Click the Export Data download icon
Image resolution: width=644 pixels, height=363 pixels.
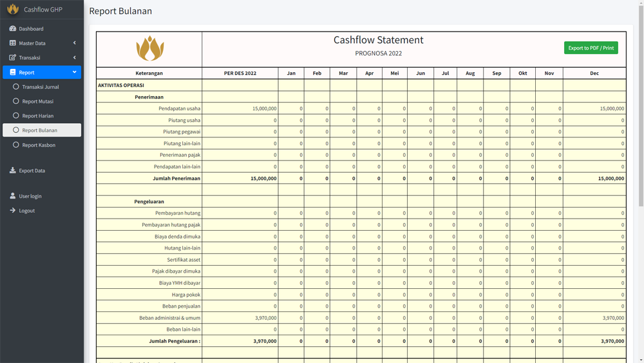click(12, 170)
